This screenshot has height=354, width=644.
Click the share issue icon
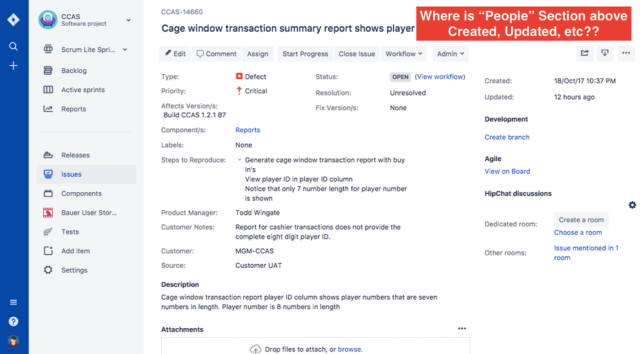click(585, 54)
